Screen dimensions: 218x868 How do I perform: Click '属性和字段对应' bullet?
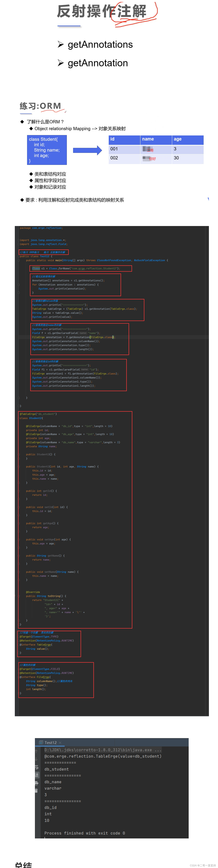click(50, 181)
